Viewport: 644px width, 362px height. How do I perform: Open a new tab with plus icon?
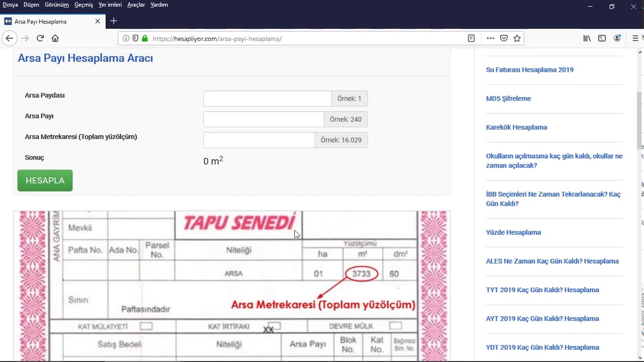pos(114,21)
